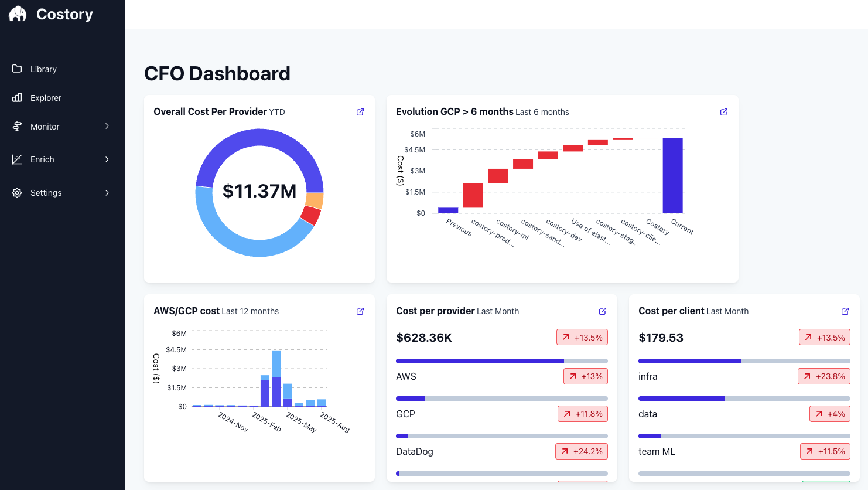Image resolution: width=868 pixels, height=490 pixels.
Task: Open AWS/GCP cost chart external link icon
Action: pyautogui.click(x=360, y=311)
